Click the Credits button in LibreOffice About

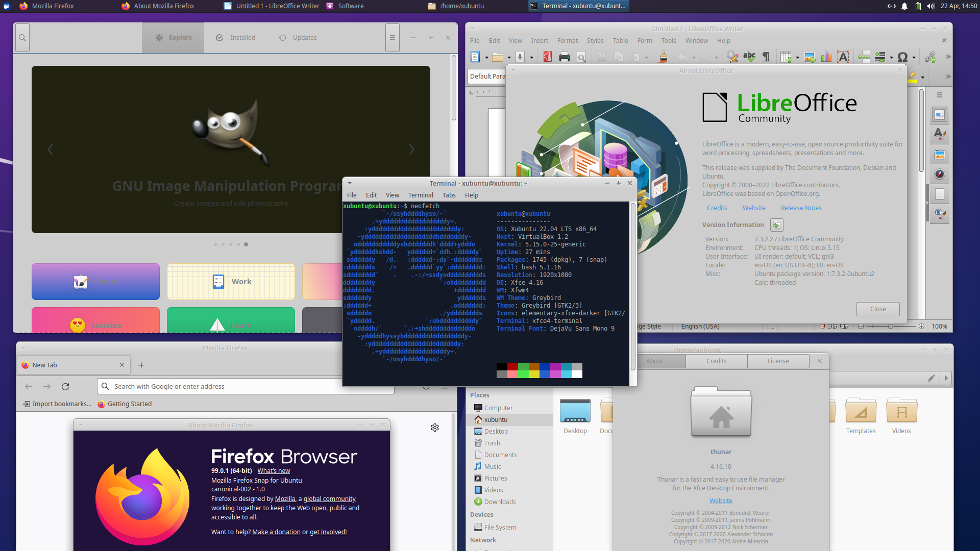717,207
